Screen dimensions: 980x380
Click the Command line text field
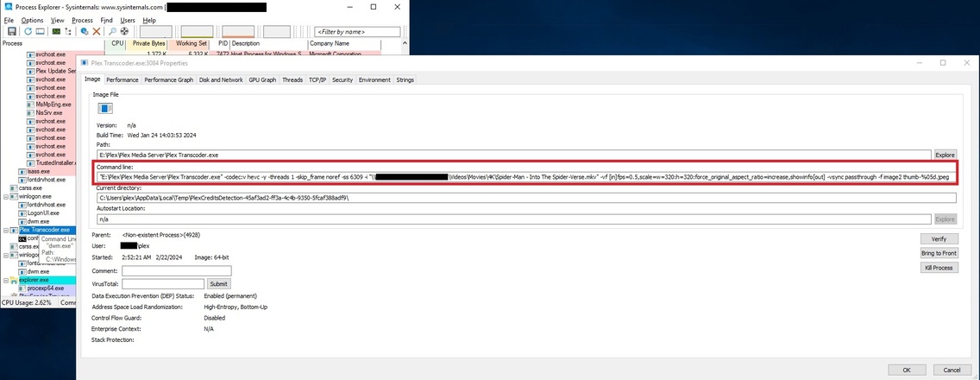[526, 177]
